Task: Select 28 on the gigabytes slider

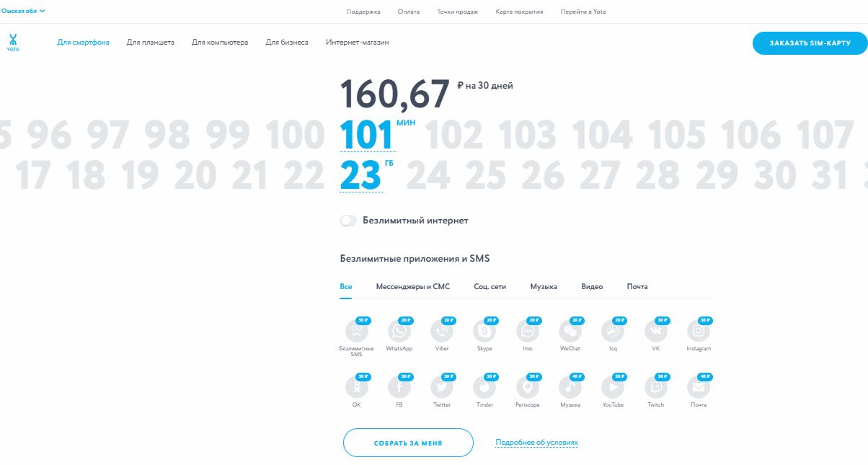Action: point(657,175)
